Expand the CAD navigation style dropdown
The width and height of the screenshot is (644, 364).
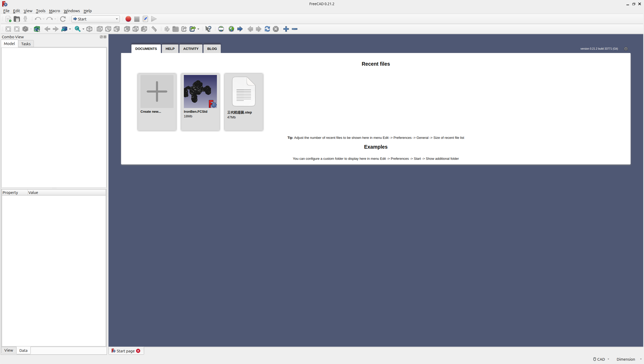[x=601, y=359]
